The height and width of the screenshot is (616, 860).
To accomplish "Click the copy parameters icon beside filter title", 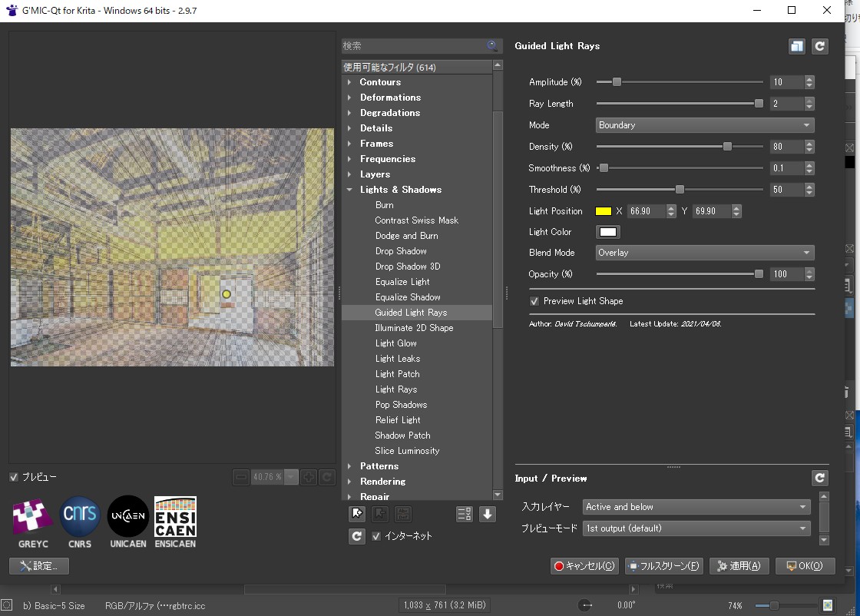I will click(x=796, y=46).
